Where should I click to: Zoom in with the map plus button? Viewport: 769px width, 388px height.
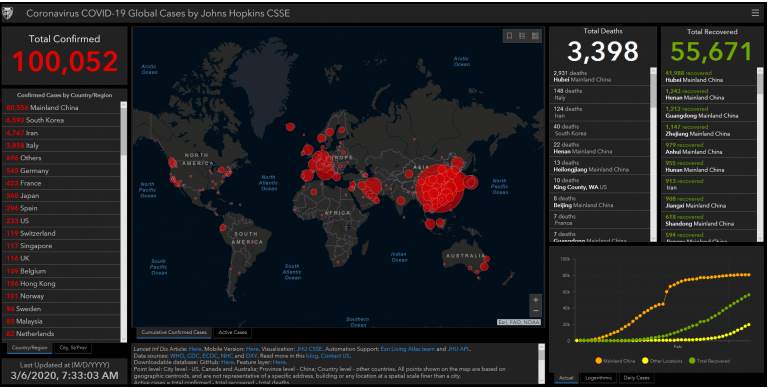pyautogui.click(x=536, y=300)
